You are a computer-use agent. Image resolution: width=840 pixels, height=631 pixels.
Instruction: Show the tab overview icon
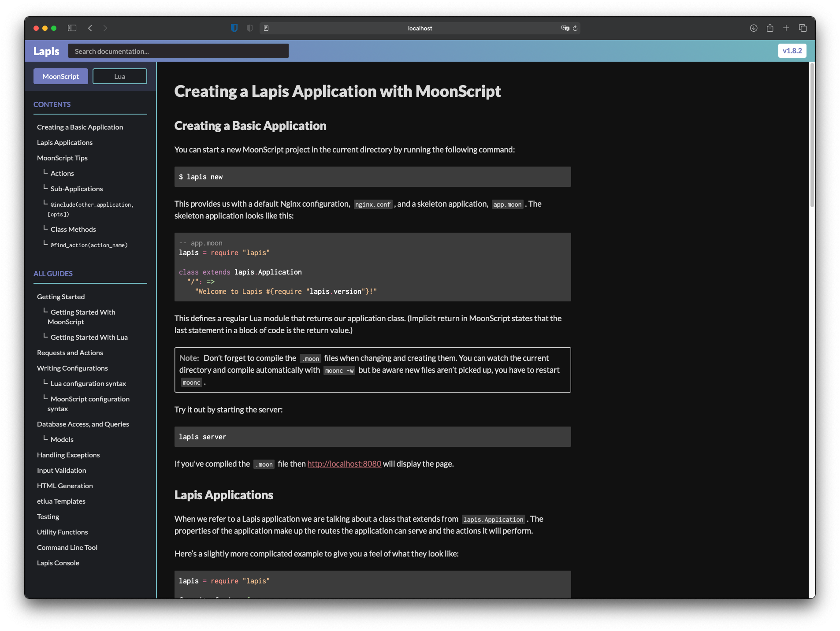pos(803,28)
